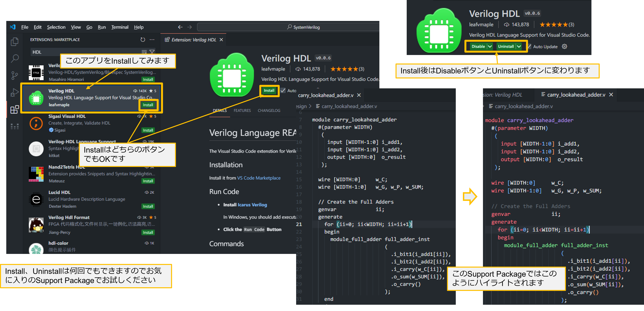This screenshot has height=311, width=644.
Task: Refresh the extensions marketplace list
Action: click(x=142, y=40)
